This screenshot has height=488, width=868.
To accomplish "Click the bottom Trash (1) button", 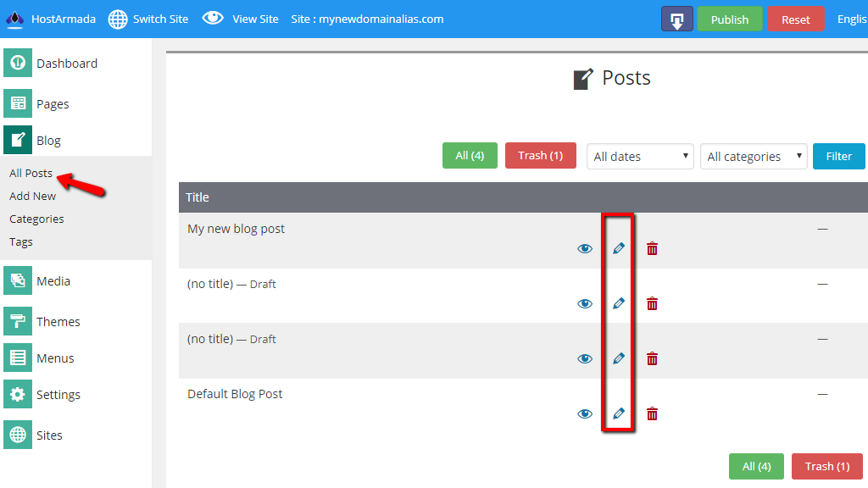I will (x=827, y=467).
